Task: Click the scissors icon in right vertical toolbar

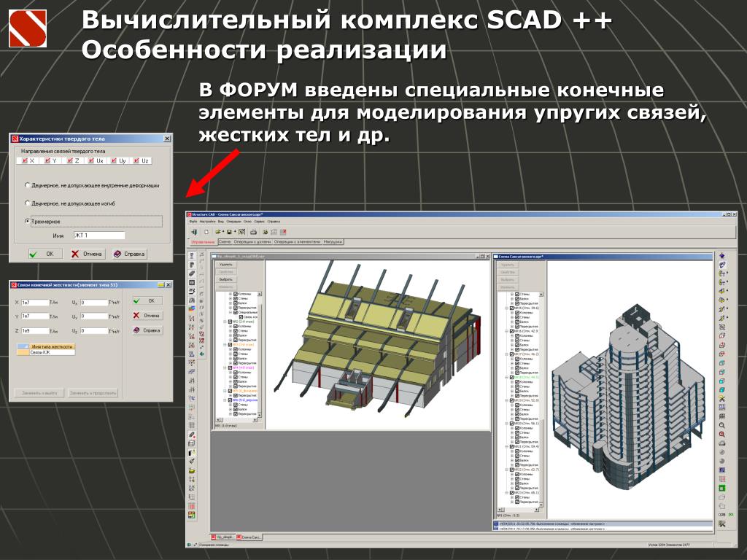Action: [722, 400]
